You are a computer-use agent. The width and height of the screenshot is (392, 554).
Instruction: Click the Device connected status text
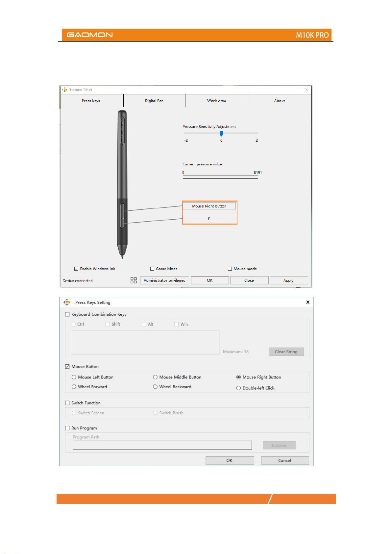point(78,280)
